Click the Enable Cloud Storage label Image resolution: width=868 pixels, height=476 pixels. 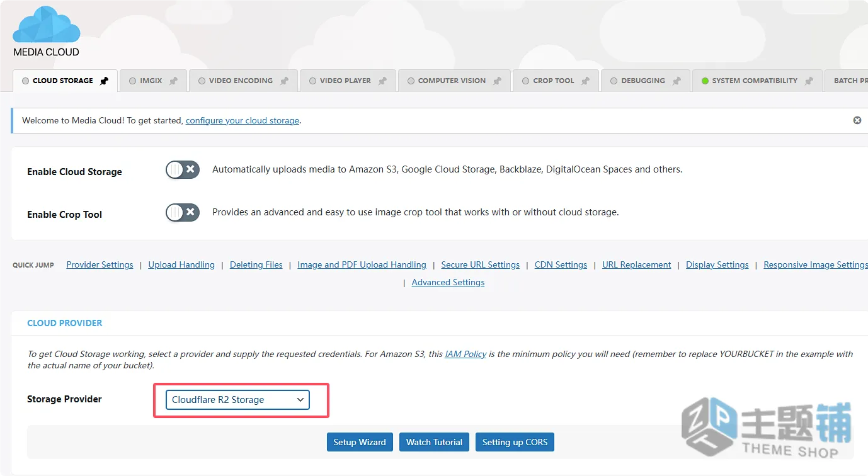(74, 172)
